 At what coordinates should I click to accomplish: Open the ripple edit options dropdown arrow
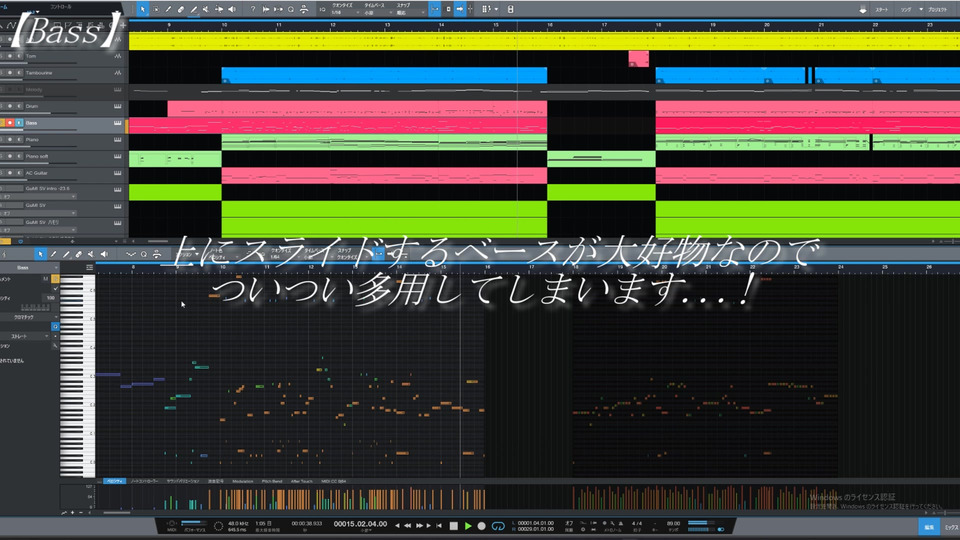point(496,9)
